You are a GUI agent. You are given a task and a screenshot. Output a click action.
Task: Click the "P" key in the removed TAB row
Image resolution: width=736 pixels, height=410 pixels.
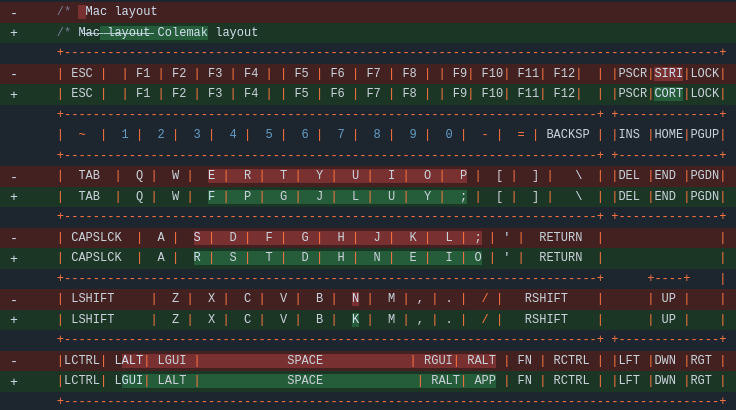[x=463, y=176]
